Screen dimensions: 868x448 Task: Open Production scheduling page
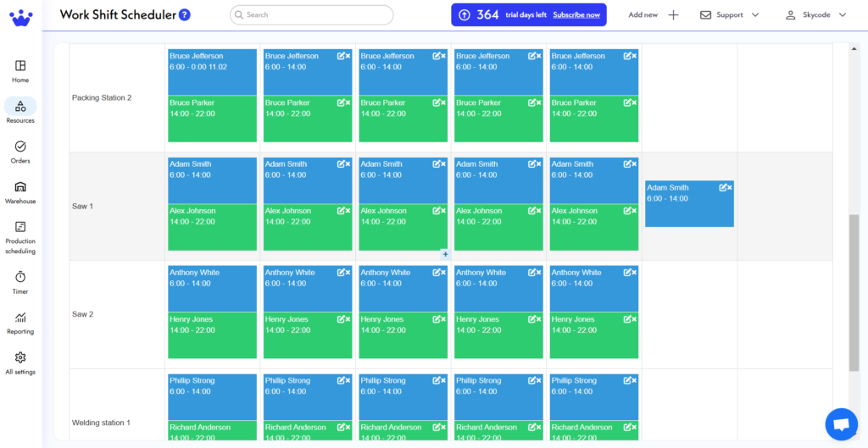(20, 238)
